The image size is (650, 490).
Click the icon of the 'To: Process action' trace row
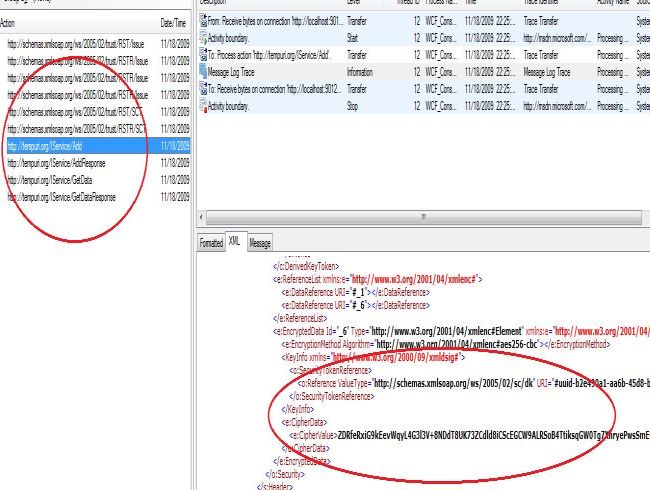(x=203, y=55)
